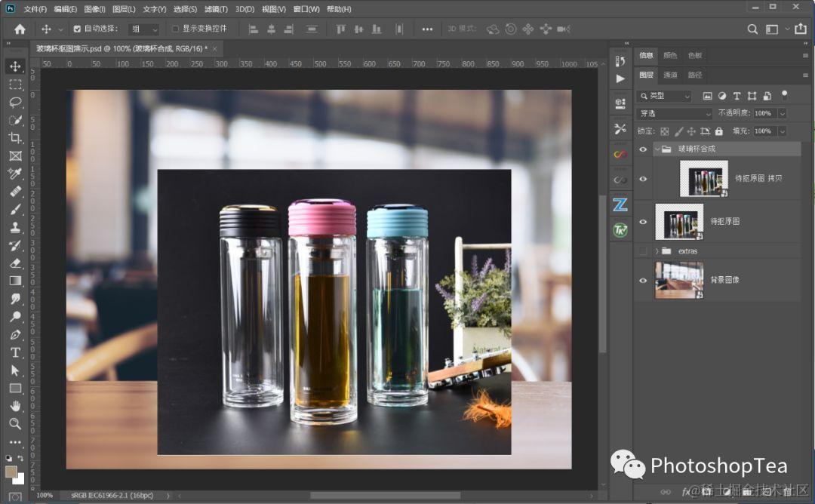Viewport: 815px width, 504px height.
Task: Open the 滤镜(T) menu
Action: coord(216,9)
